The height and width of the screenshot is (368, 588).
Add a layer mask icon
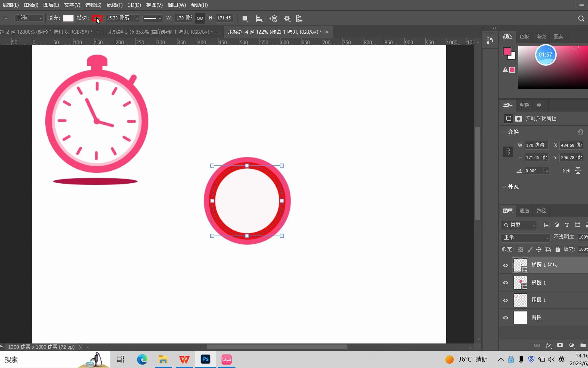point(560,345)
